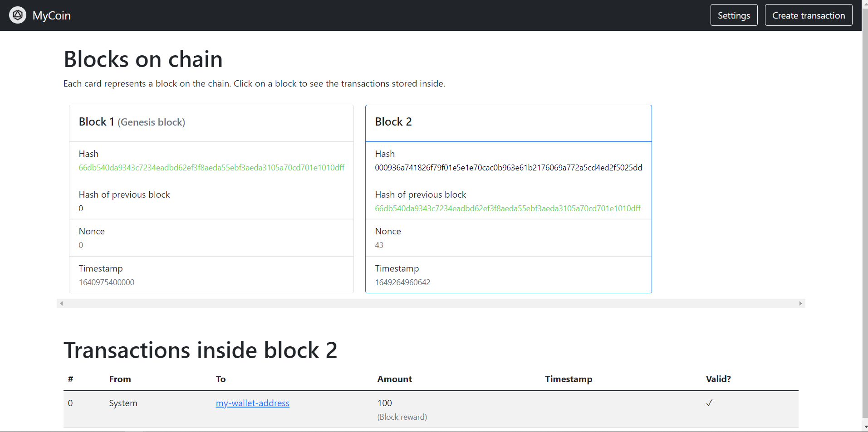Select the Block 1 Genesis block card
The height and width of the screenshot is (432, 868).
pyautogui.click(x=211, y=199)
